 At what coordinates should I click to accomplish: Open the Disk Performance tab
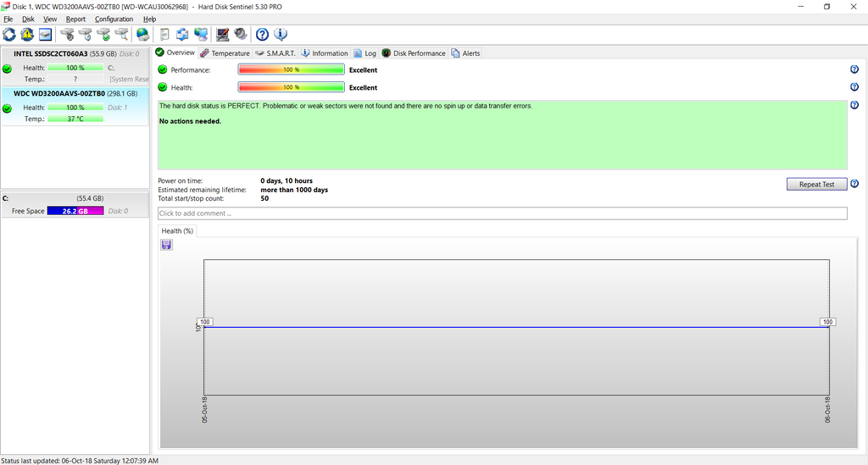[x=414, y=53]
